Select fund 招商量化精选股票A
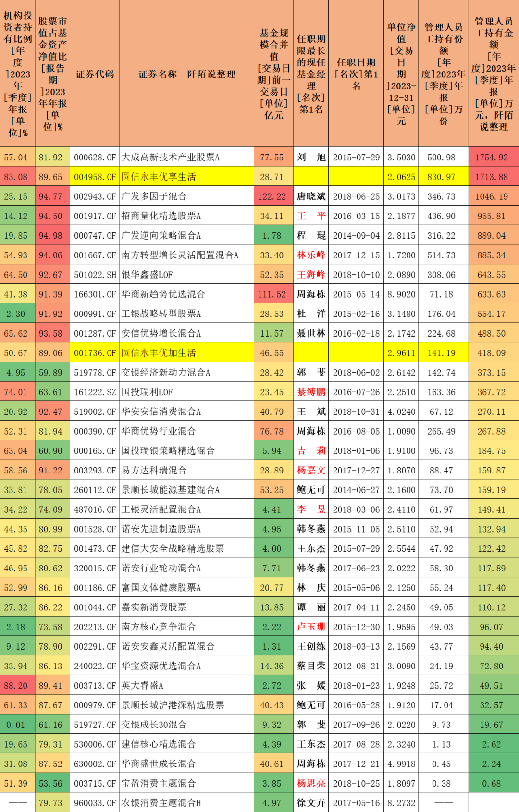Image resolution: width=519 pixels, height=812 pixels. [x=161, y=216]
